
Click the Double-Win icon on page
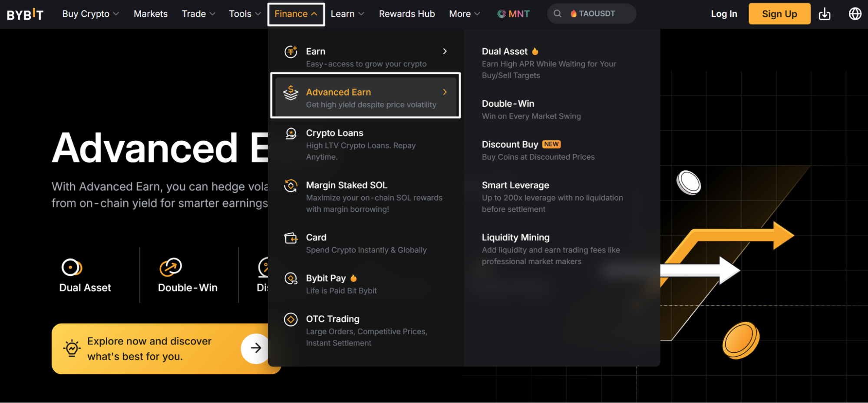(171, 267)
